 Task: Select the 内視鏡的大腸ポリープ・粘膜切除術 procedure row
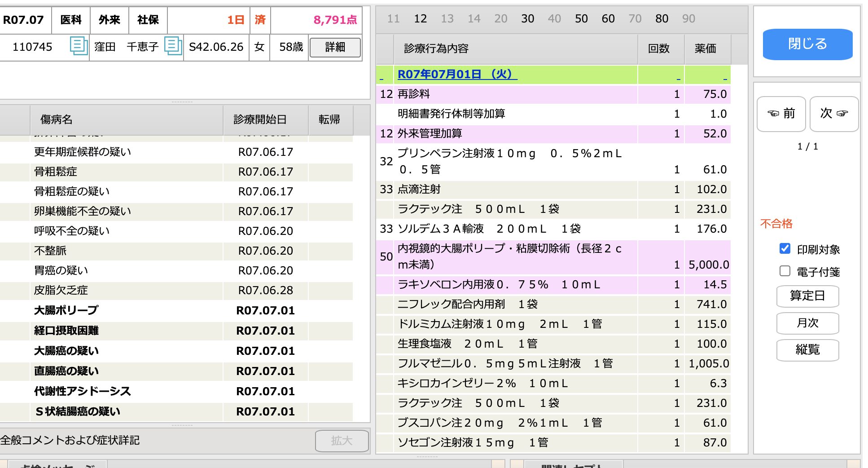click(x=509, y=257)
